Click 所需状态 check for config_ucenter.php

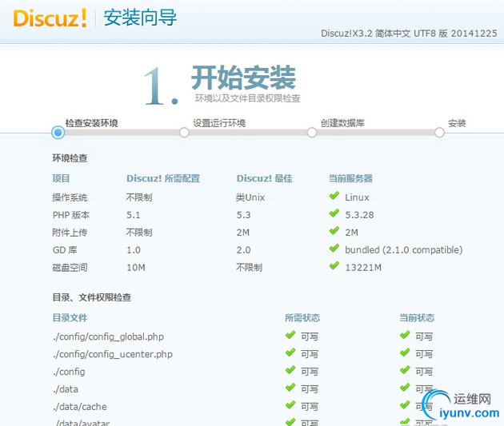[290, 352]
